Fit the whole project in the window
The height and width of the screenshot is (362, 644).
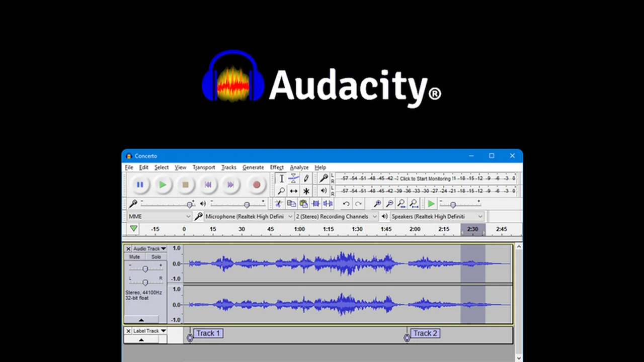tap(414, 204)
